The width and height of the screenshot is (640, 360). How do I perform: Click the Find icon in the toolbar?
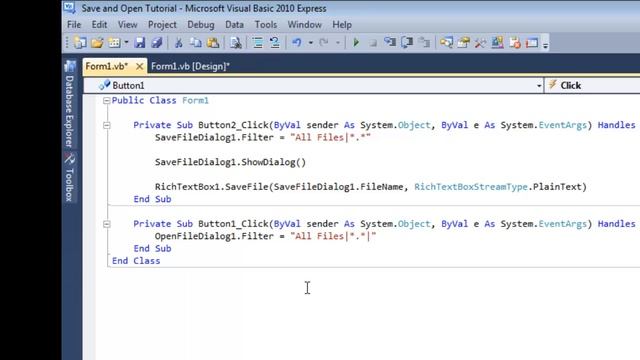(x=236, y=42)
